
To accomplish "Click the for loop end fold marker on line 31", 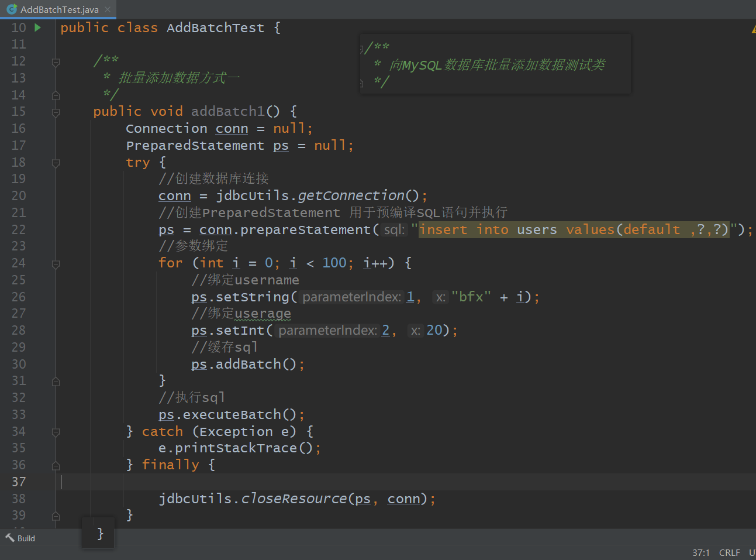I will pyautogui.click(x=56, y=382).
